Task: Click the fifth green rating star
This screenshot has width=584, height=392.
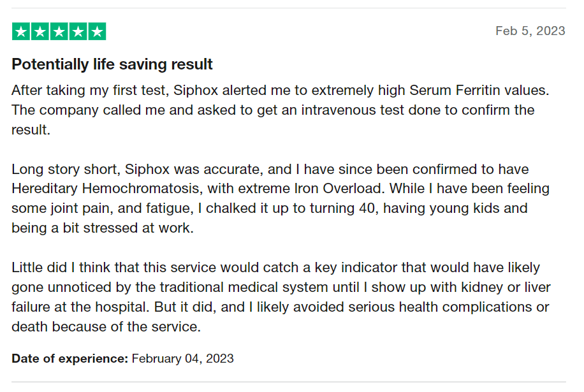Action: point(97,31)
